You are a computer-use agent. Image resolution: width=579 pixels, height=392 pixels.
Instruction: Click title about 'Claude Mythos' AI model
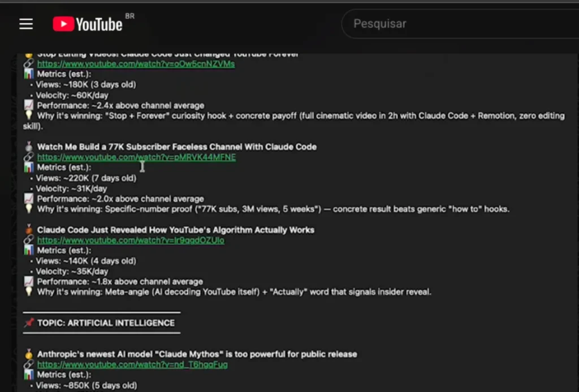point(197,354)
